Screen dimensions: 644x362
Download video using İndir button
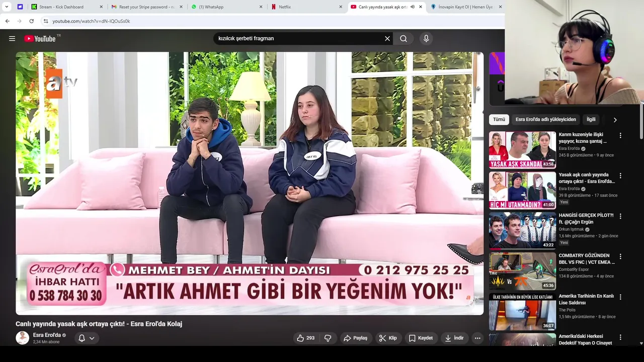point(454,338)
